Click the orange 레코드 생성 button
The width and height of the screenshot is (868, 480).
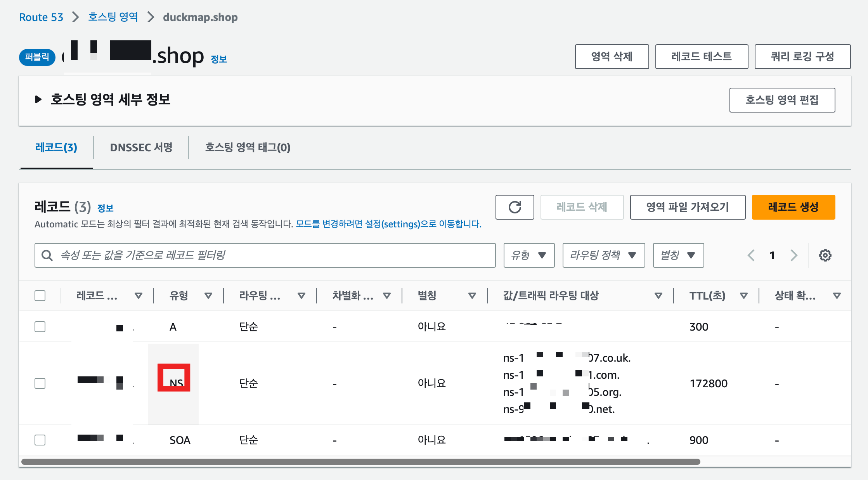pyautogui.click(x=793, y=207)
